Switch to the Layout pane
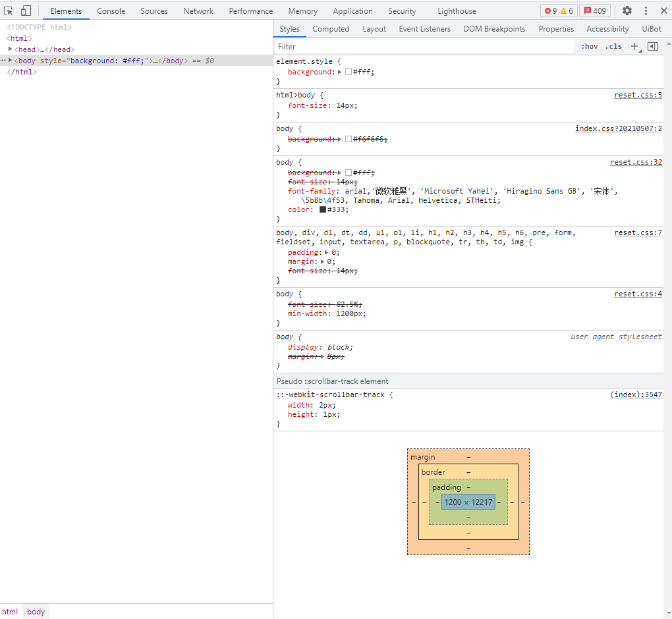This screenshot has width=672, height=619. [374, 29]
